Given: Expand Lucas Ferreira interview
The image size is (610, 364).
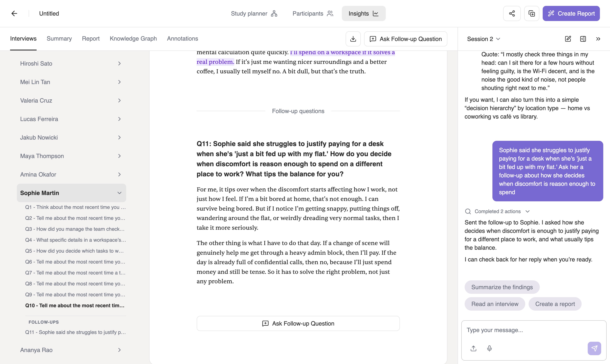Looking at the screenshot, I should [71, 119].
